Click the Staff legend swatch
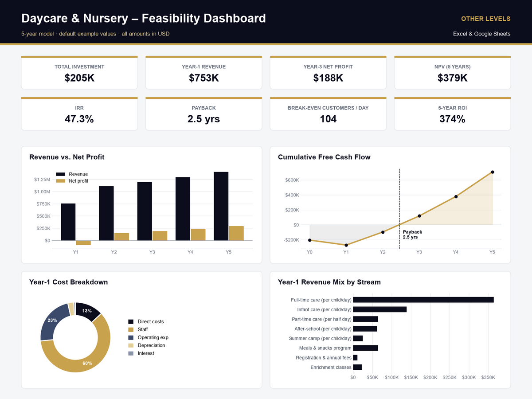 coord(131,329)
